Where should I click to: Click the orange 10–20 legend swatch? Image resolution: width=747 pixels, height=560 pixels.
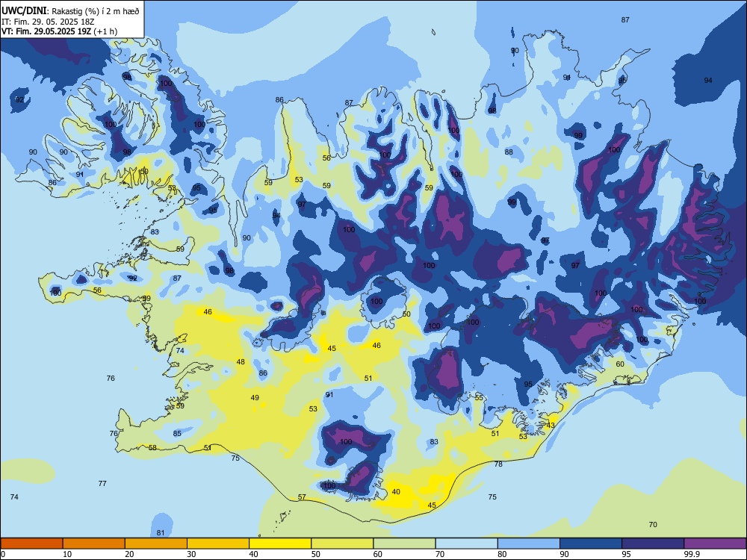coord(94,544)
